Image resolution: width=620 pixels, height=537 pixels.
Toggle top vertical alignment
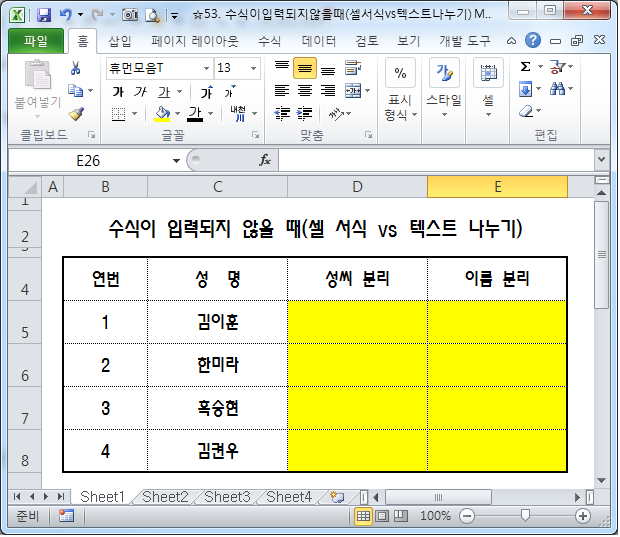pos(282,68)
